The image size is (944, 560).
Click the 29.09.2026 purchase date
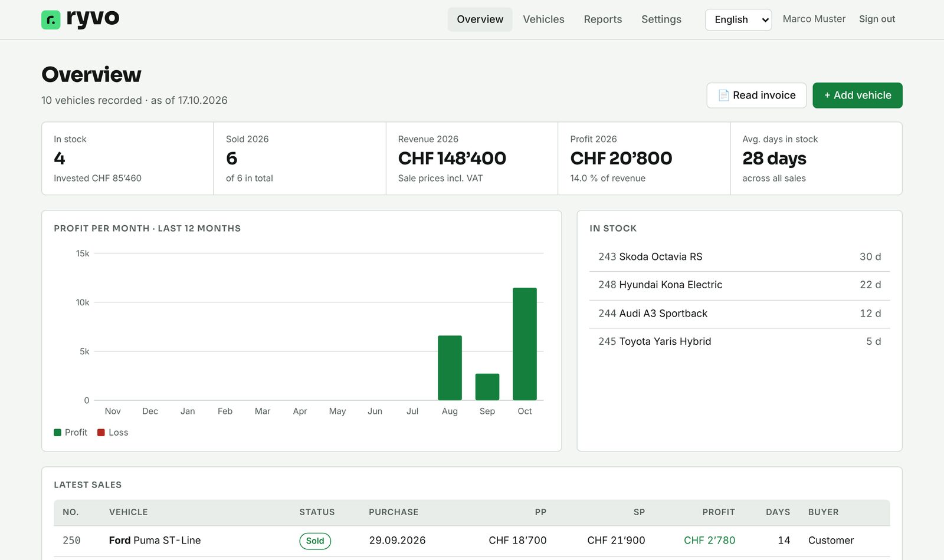[x=397, y=541]
